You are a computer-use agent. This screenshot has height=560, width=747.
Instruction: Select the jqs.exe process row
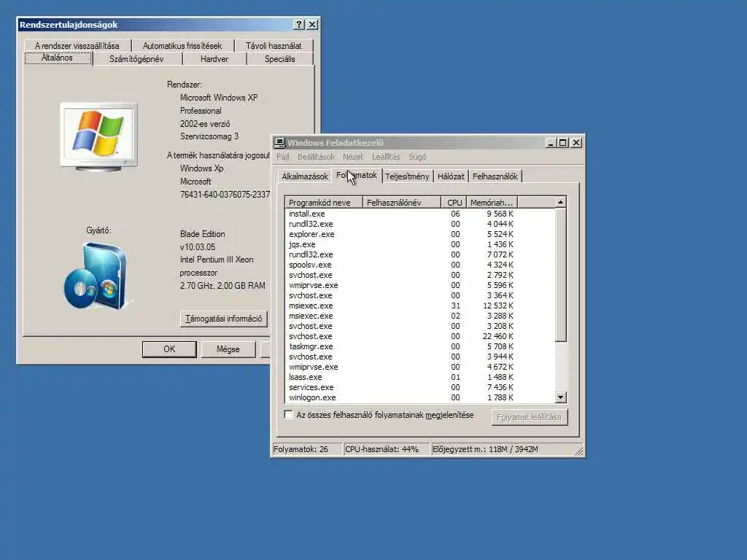[x=420, y=244]
